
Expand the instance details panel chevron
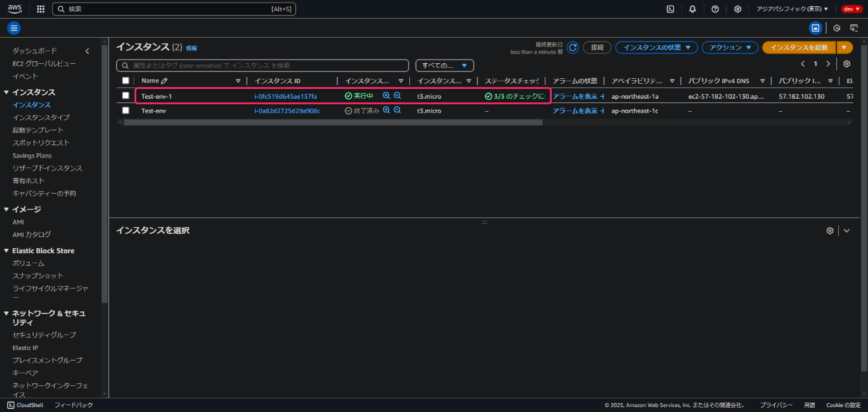847,231
